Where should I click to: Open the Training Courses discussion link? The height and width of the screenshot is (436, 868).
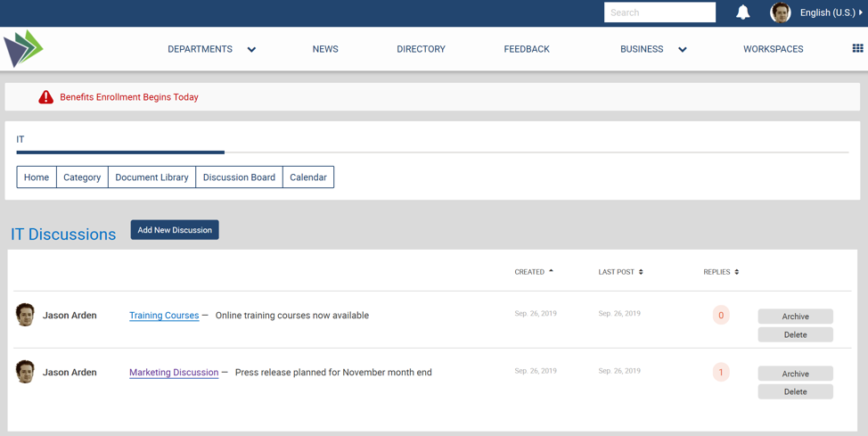(164, 316)
